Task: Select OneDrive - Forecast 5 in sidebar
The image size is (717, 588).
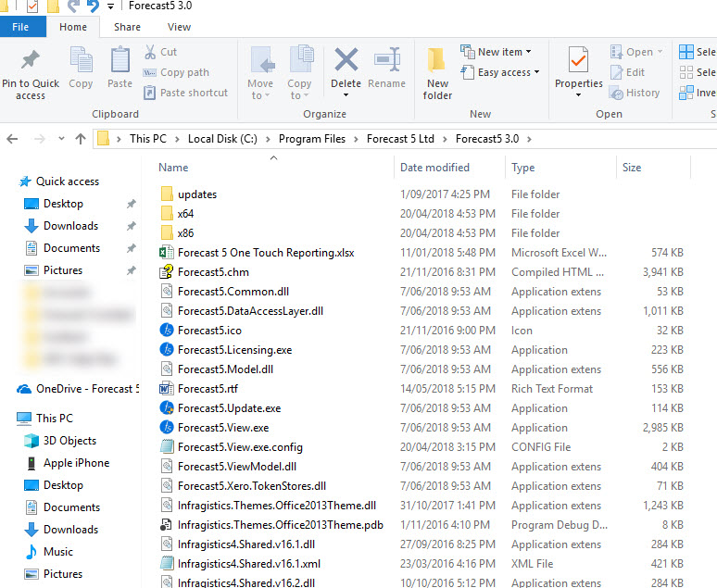Action: tap(77, 389)
